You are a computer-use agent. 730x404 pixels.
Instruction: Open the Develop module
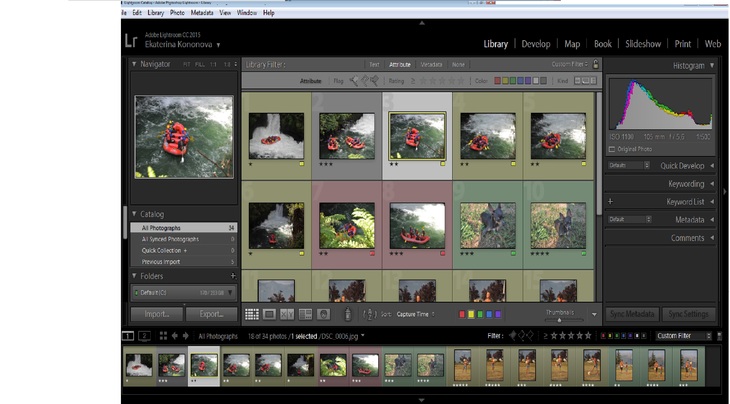(535, 44)
